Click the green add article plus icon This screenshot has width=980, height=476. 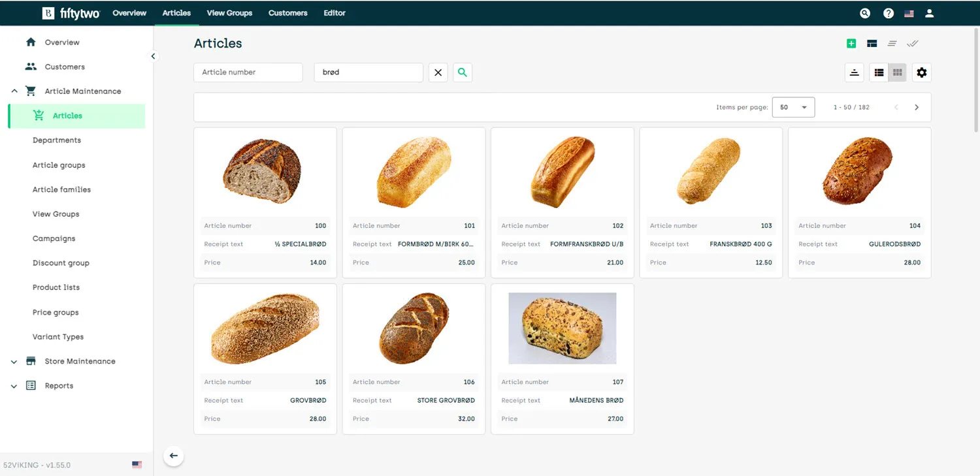(x=851, y=44)
